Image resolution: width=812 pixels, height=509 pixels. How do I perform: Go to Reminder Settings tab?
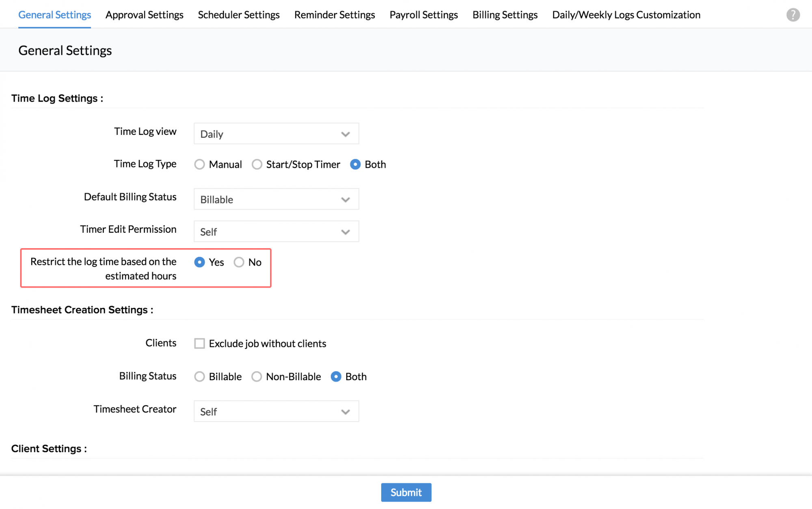click(x=335, y=15)
